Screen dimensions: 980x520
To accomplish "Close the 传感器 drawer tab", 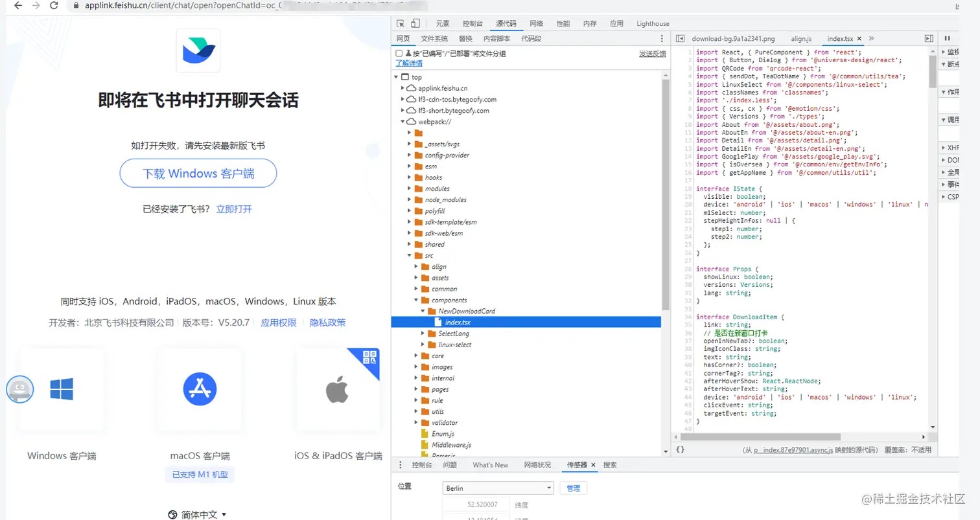I will 593,465.
